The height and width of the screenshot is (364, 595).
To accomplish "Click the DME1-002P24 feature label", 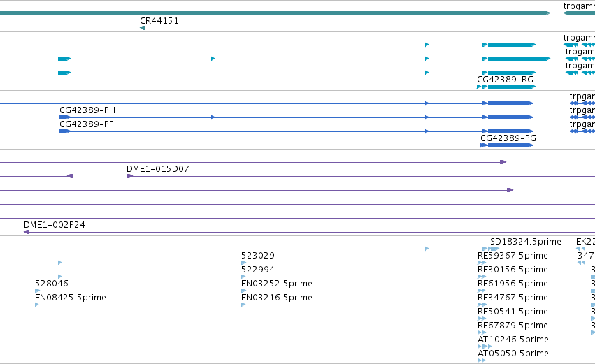I will (x=55, y=225).
